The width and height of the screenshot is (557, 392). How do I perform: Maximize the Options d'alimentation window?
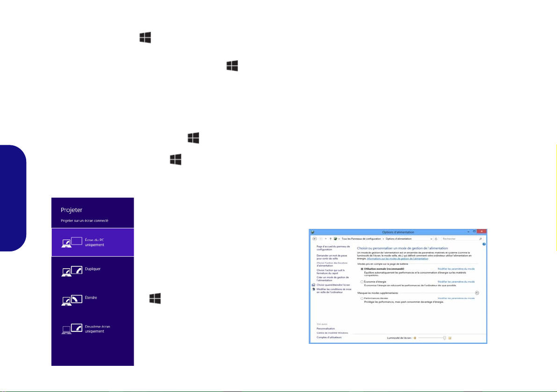(x=474, y=231)
